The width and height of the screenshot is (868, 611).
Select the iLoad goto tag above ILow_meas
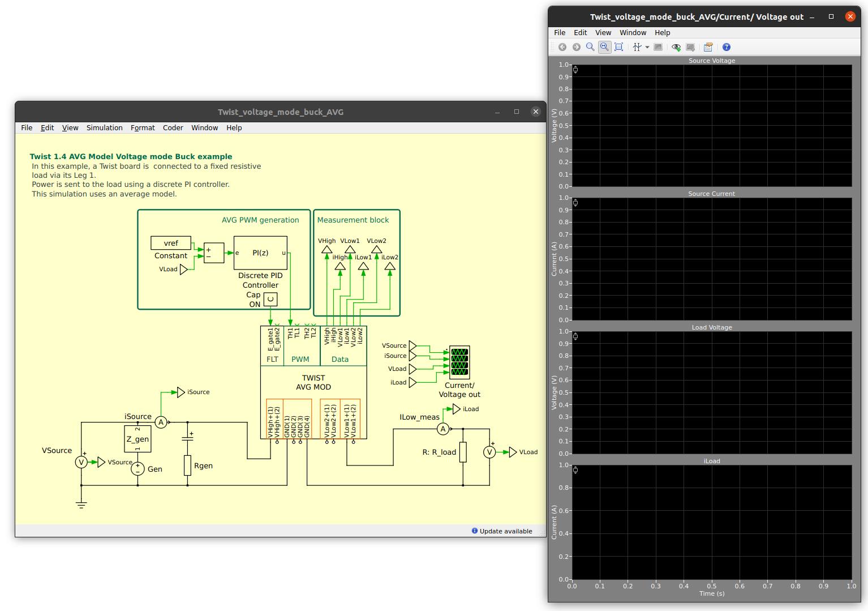point(457,409)
